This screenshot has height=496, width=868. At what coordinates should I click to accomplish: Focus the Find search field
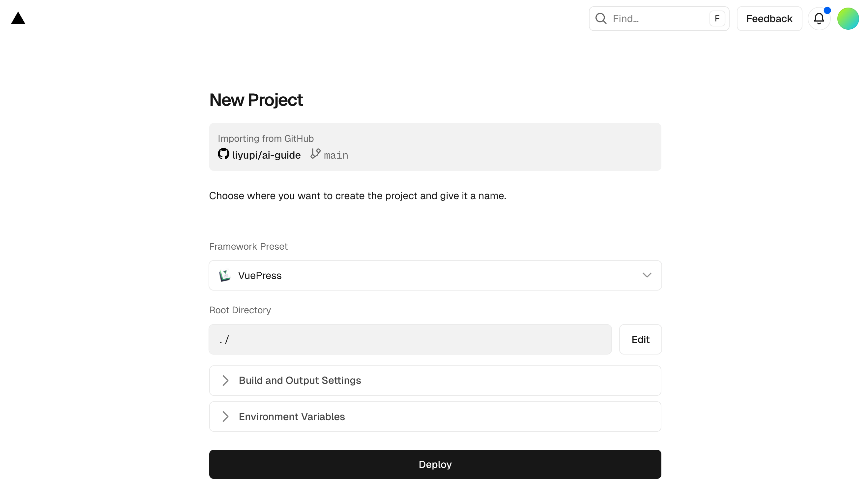tap(657, 18)
